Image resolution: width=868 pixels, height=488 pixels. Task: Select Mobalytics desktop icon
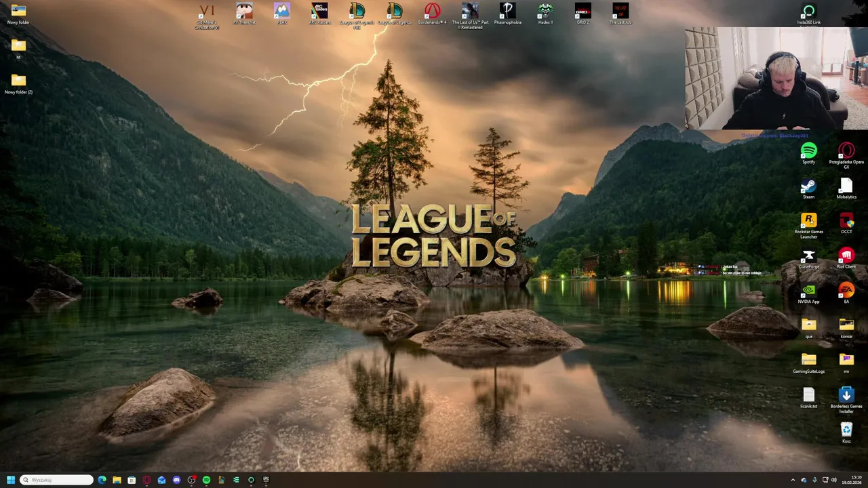846,188
